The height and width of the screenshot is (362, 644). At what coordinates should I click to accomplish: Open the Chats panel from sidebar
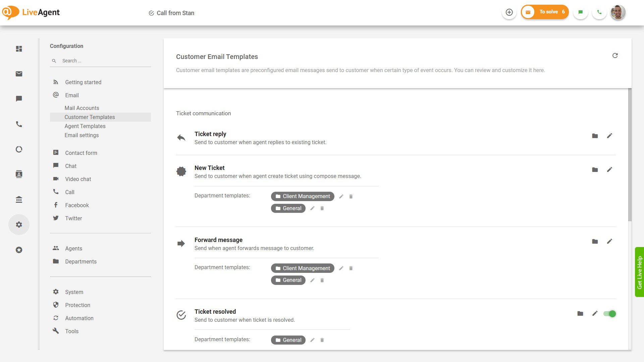[19, 99]
